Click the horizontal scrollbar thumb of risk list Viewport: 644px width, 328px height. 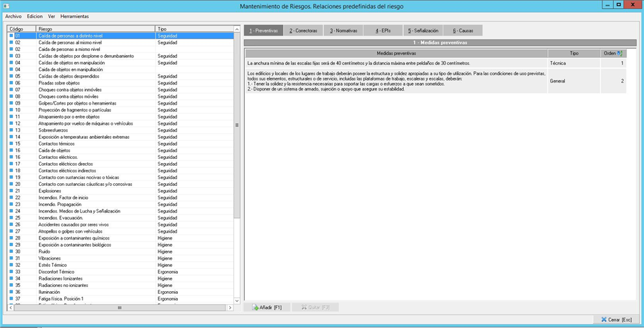[119, 307]
